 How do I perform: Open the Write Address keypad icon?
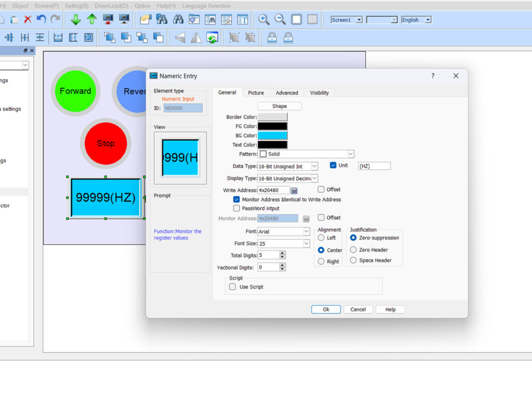294,191
